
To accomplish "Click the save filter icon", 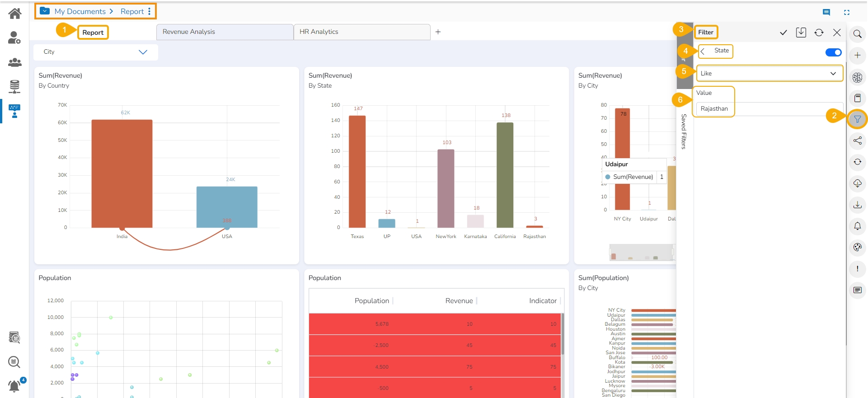I will tap(801, 33).
